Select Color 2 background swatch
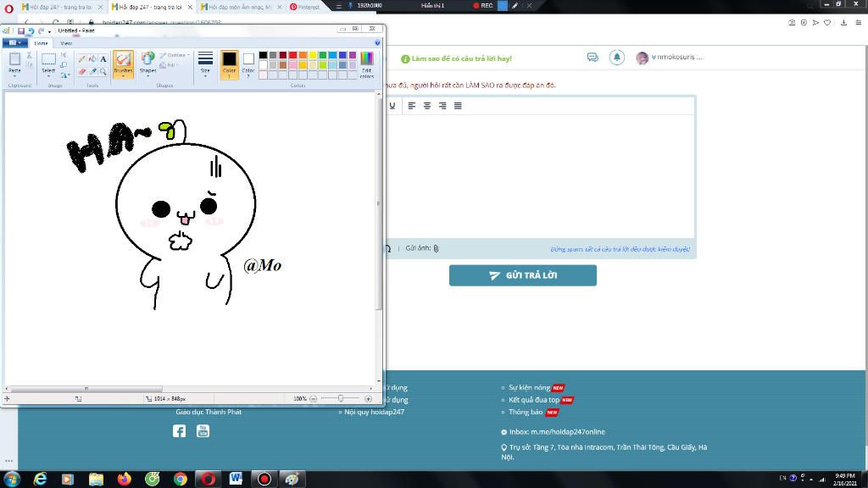868x488 pixels. click(x=248, y=64)
